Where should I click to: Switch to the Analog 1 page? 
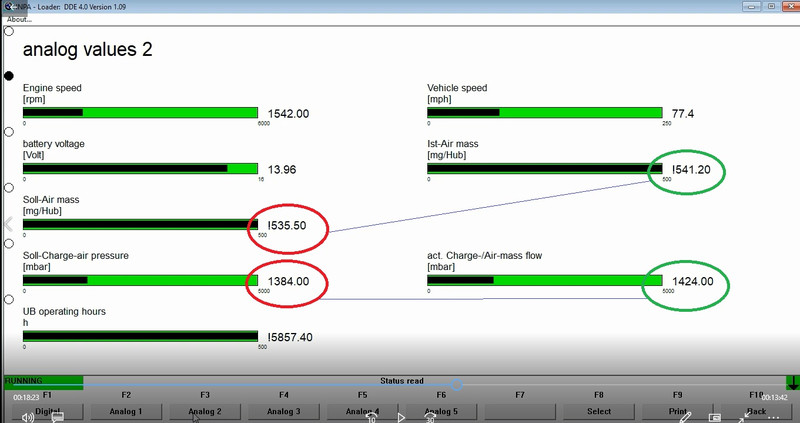126,411
